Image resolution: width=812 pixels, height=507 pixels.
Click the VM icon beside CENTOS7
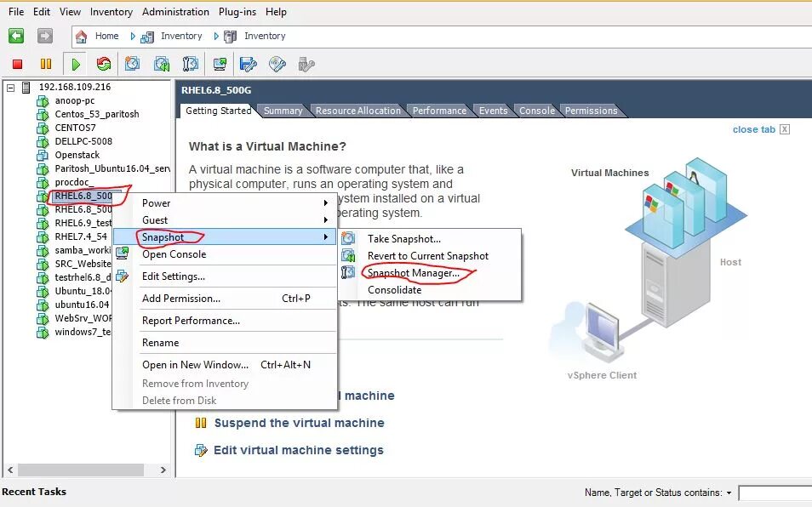[43, 128]
